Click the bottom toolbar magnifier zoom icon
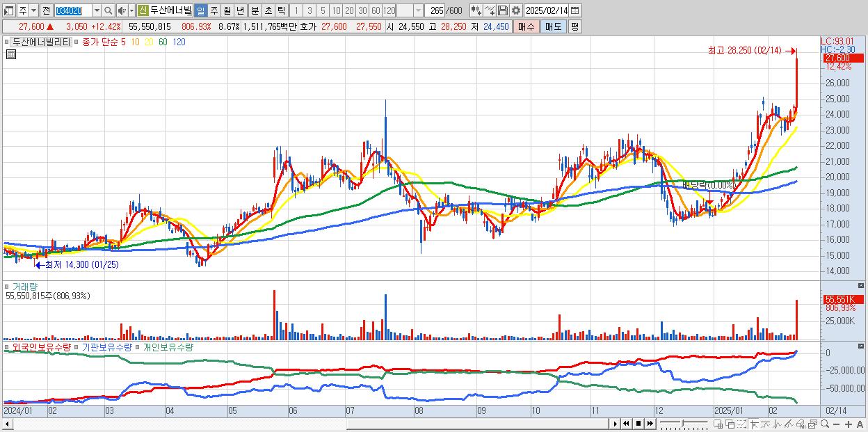868x432 pixels. 825,424
